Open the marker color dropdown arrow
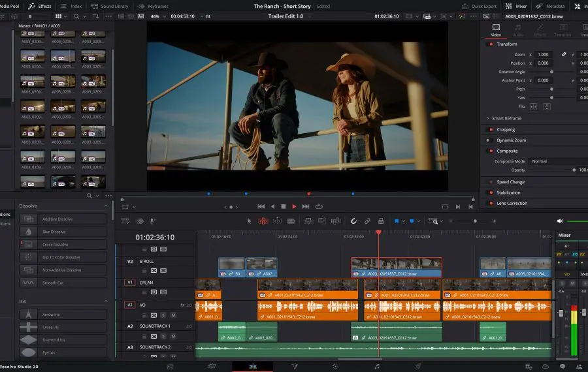Screen dimensions: 588x372 coord(419,221)
